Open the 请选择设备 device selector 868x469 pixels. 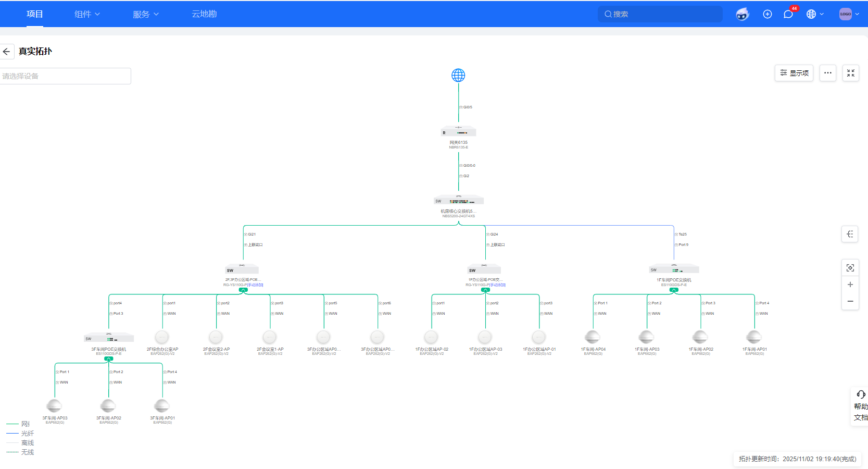[x=65, y=76]
